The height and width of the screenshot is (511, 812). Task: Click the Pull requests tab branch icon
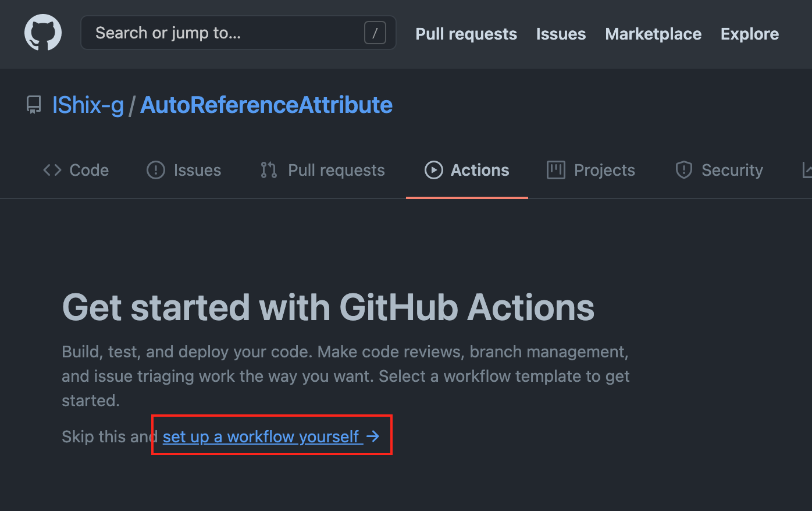point(269,170)
